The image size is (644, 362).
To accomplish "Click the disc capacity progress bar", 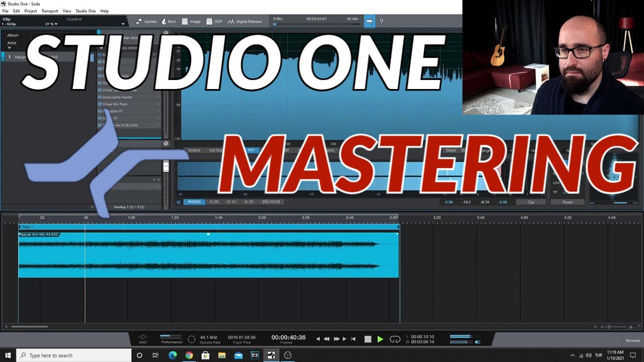I will (316, 24).
